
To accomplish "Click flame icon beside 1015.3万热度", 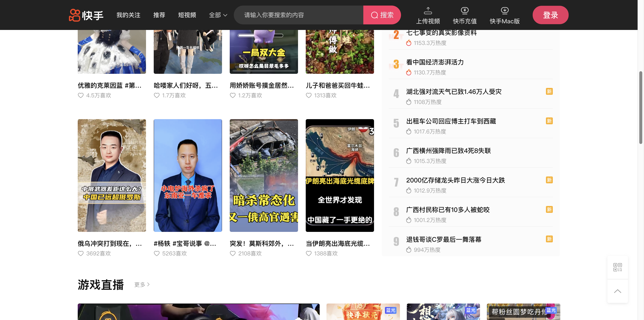I will click(x=409, y=161).
